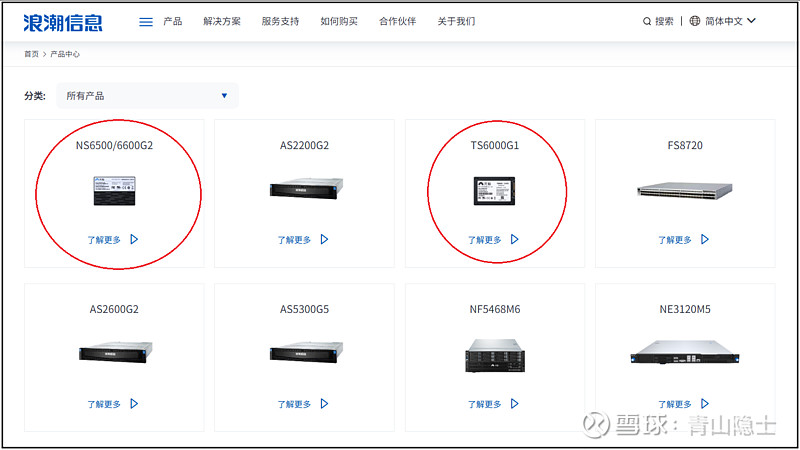Click the blue triangle in category dropdown
800x450 pixels.
coord(224,95)
